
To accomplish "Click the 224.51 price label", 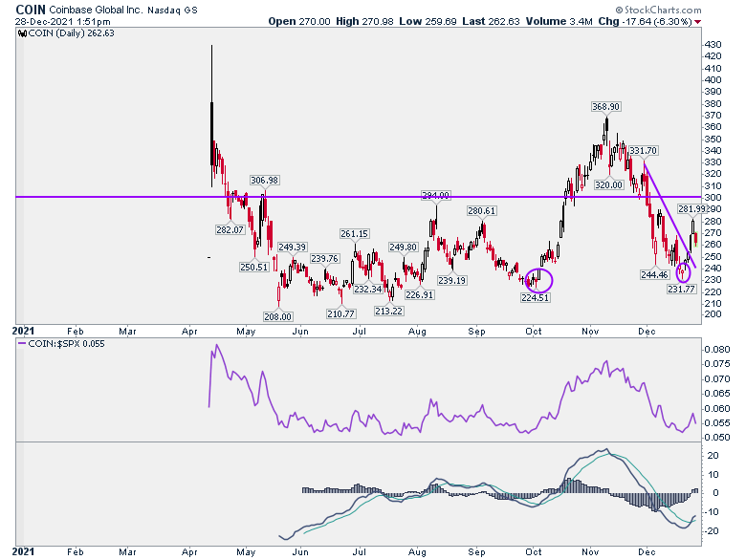I will 536,297.
